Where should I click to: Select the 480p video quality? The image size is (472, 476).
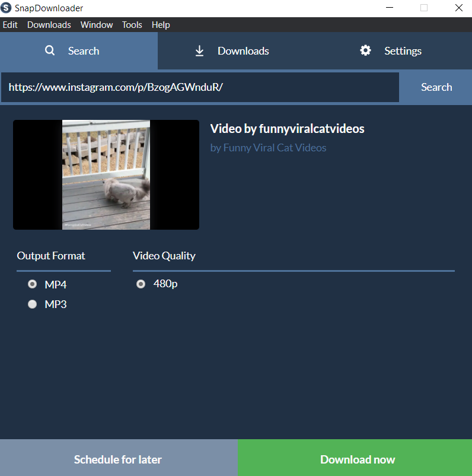tap(141, 284)
